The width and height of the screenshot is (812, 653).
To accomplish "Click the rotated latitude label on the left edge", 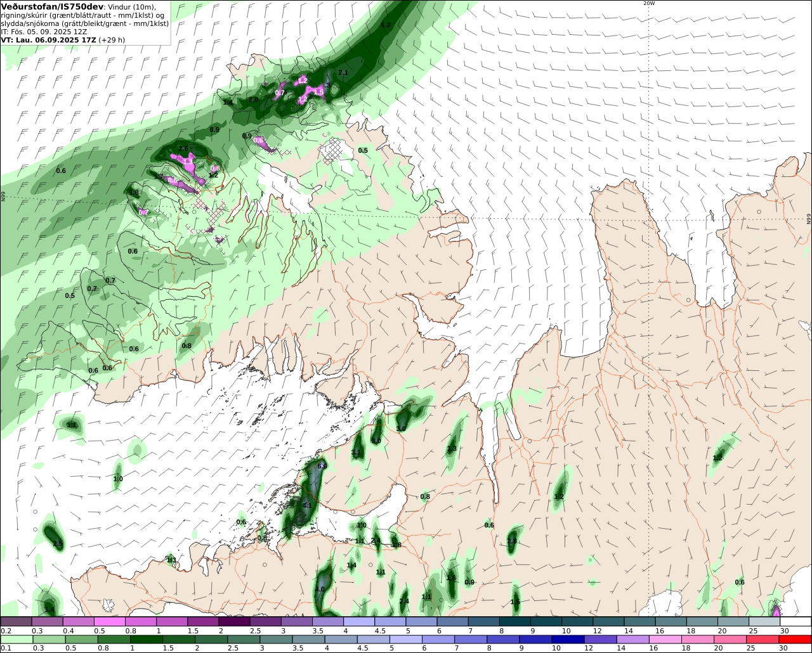I will tap(3, 197).
